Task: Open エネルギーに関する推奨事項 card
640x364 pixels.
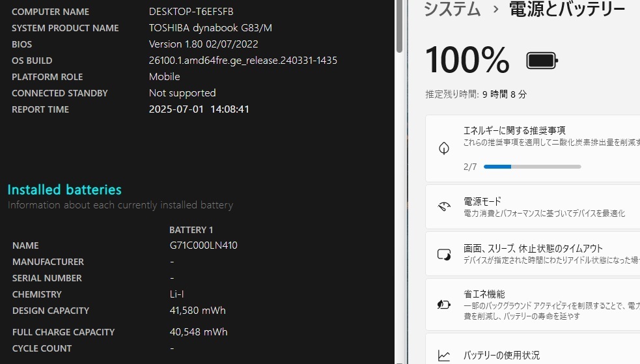Action: pos(533,148)
